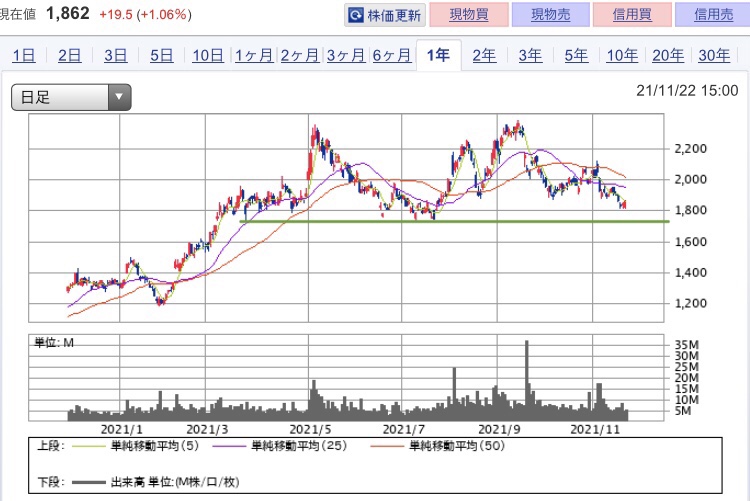The height and width of the screenshot is (501, 750).
Task: Click the 単純移動平均(25) legend entry
Action: coord(279,446)
